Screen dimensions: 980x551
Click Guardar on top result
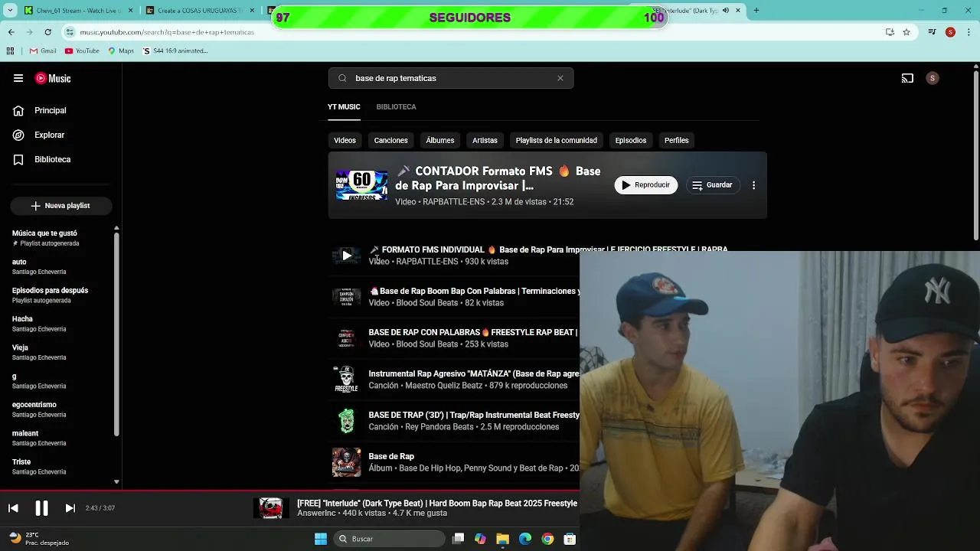[712, 185]
